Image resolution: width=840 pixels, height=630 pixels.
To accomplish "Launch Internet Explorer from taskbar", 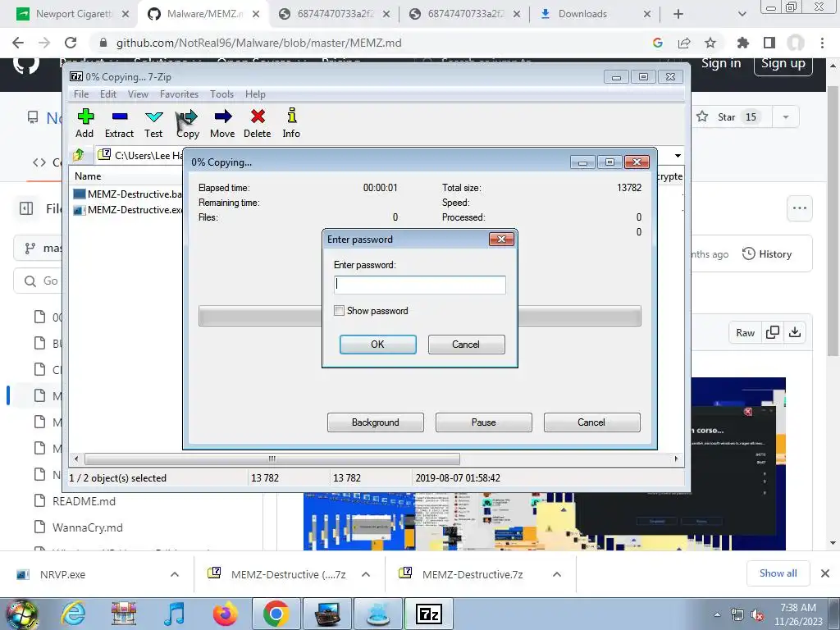I will pyautogui.click(x=74, y=614).
